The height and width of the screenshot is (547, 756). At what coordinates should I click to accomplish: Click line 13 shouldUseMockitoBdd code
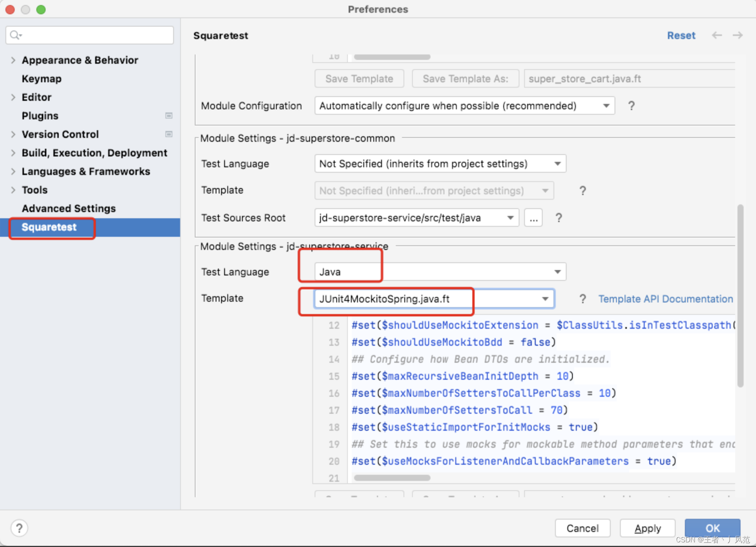[x=453, y=342]
